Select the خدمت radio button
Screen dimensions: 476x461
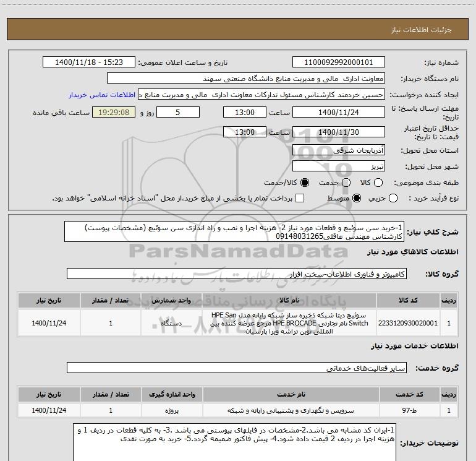click(x=346, y=183)
